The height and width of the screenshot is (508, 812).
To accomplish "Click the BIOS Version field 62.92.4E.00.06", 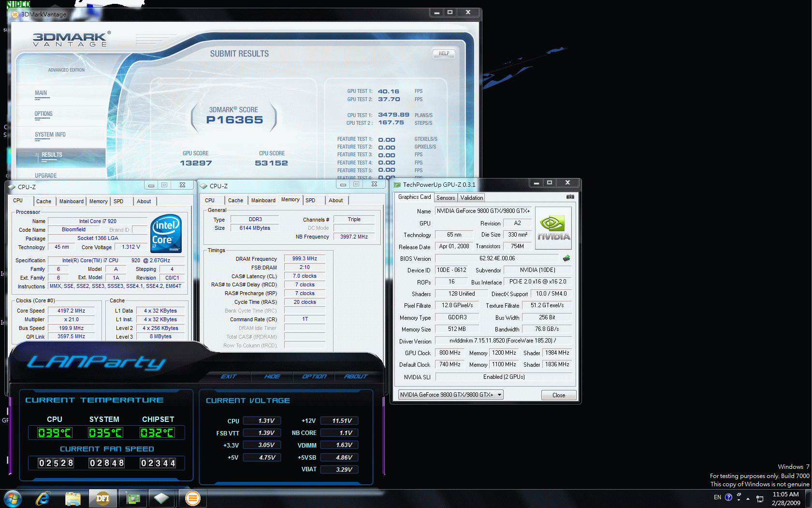I will [497, 258].
